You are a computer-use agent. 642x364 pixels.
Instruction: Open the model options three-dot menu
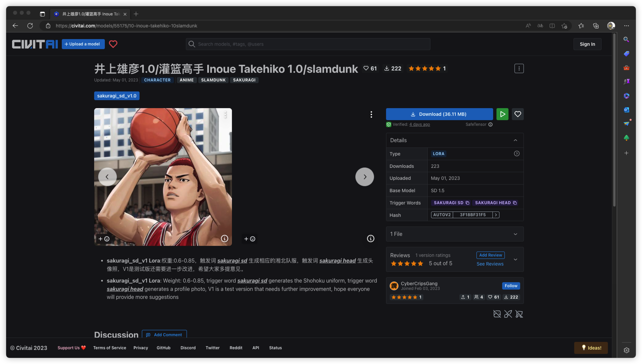(519, 68)
